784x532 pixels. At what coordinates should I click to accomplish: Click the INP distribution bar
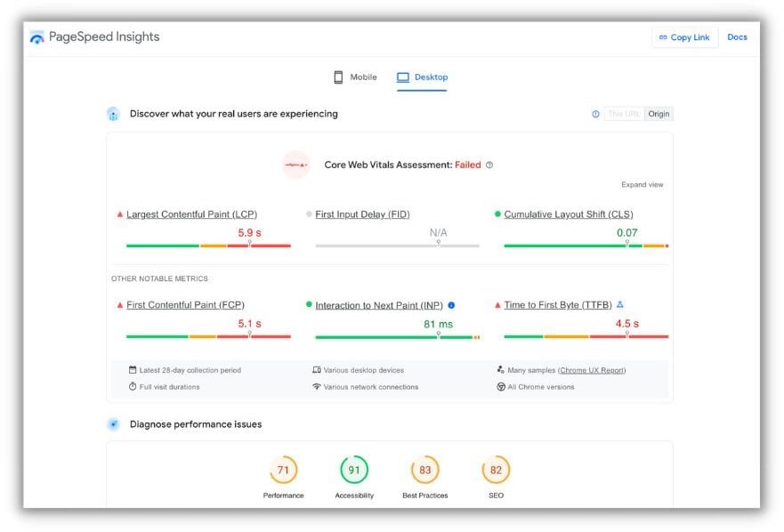click(398, 337)
